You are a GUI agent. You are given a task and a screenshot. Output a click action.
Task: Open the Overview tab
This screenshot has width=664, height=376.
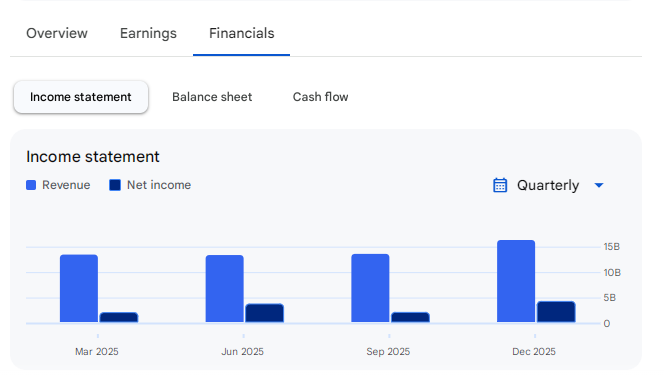tap(57, 33)
